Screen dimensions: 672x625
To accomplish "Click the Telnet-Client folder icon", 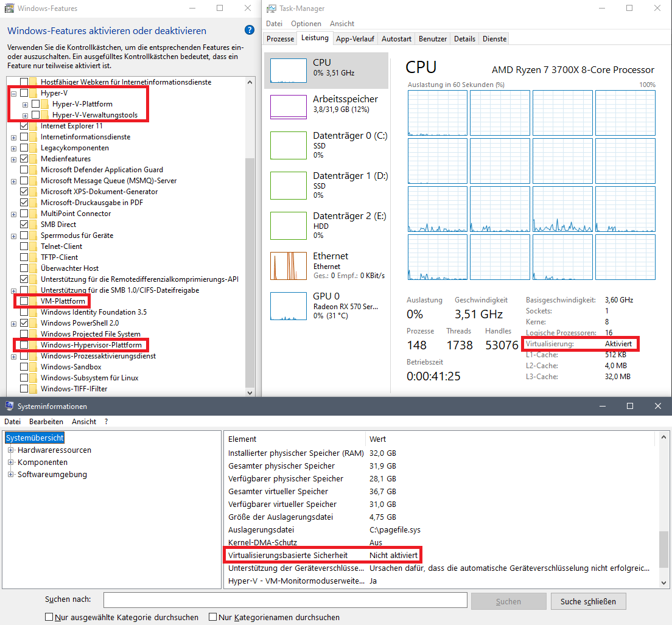I will tap(33, 246).
